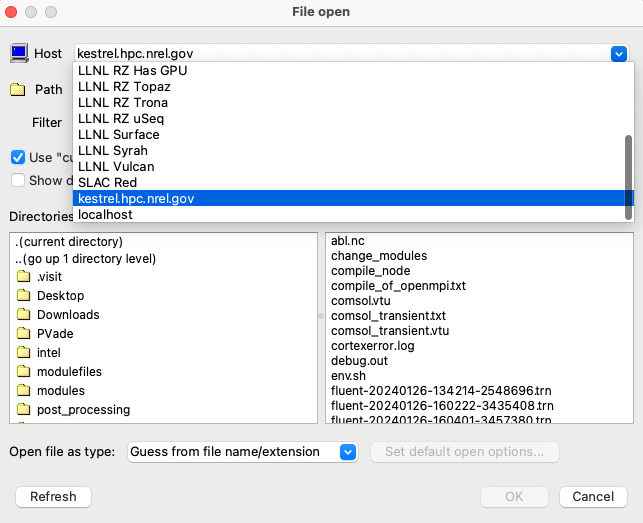This screenshot has width=643, height=523.
Task: Open the file type dropdown
Action: coord(347,452)
